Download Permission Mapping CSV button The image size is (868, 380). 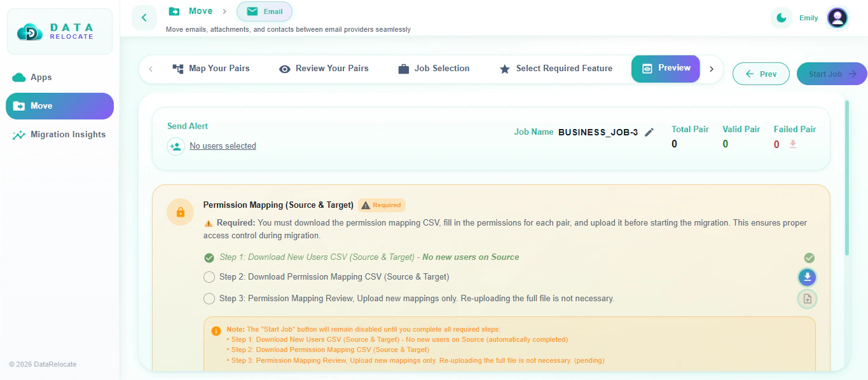[807, 277]
